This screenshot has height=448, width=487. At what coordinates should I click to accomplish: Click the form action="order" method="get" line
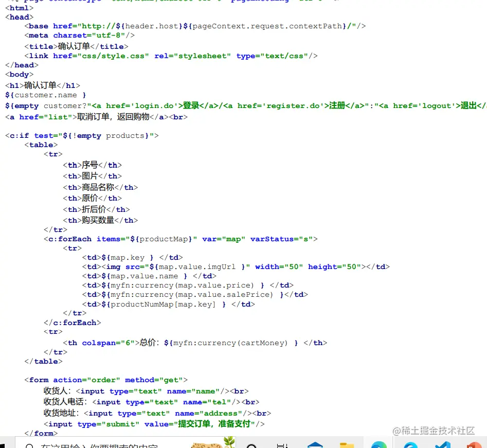point(106,380)
